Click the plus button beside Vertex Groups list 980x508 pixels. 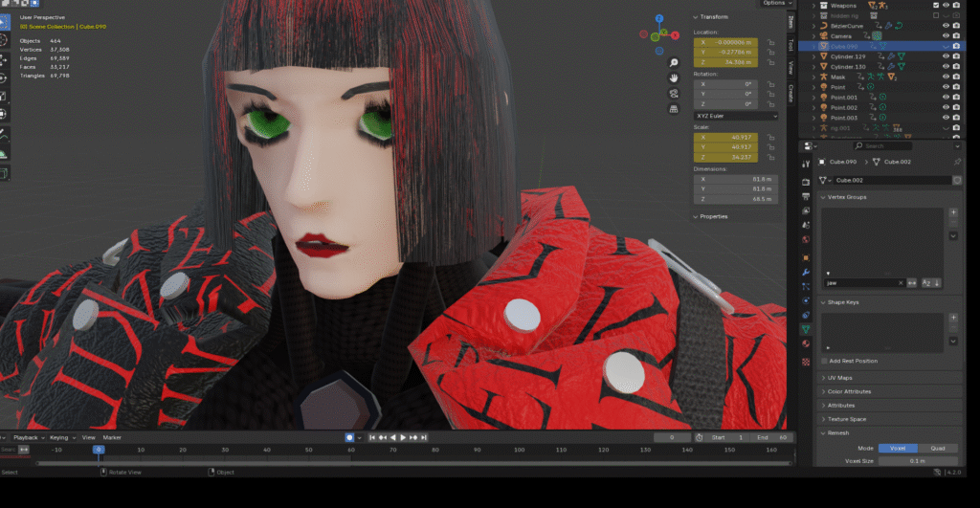pyautogui.click(x=953, y=212)
